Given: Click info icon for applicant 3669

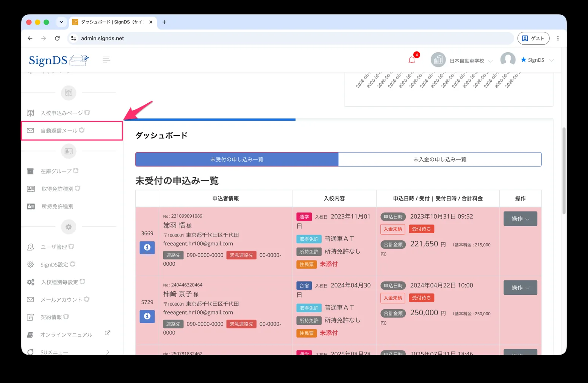Looking at the screenshot, I should [147, 248].
